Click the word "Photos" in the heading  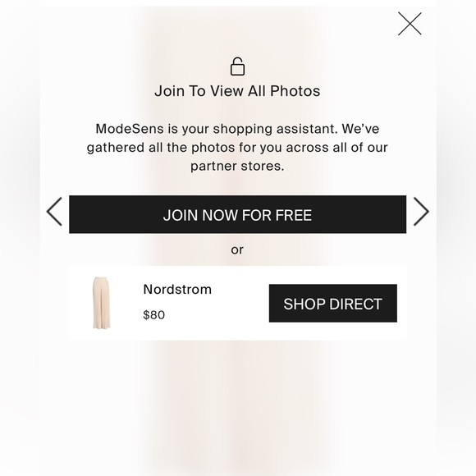pos(295,91)
